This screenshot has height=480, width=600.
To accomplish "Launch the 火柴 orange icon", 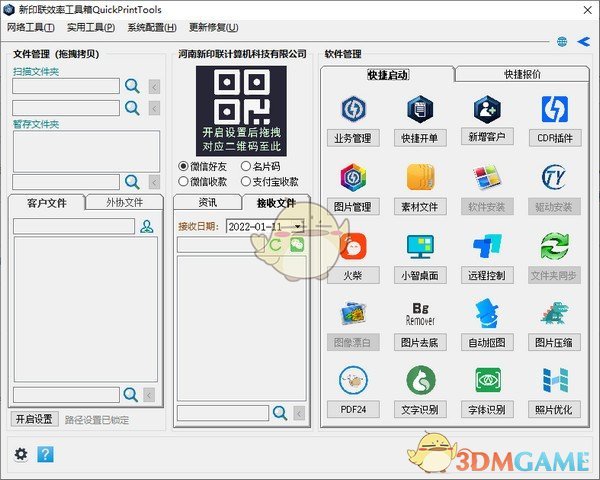I will 353,245.
